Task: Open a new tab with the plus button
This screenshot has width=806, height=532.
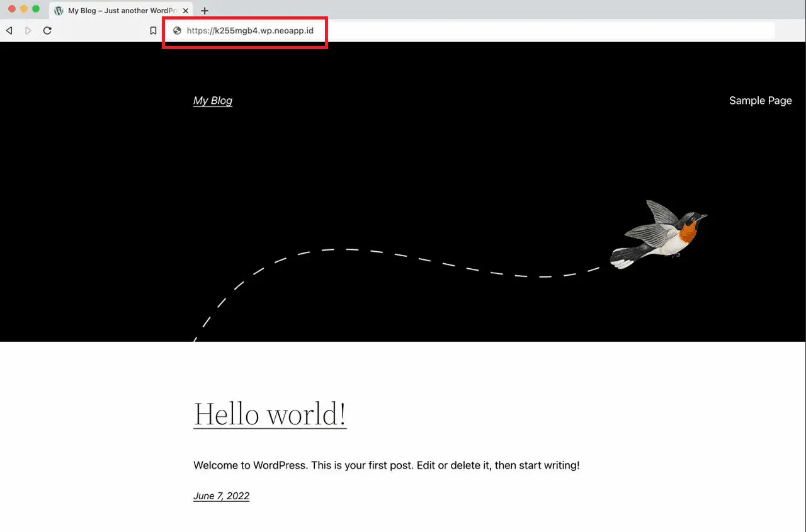Action: pos(205,11)
